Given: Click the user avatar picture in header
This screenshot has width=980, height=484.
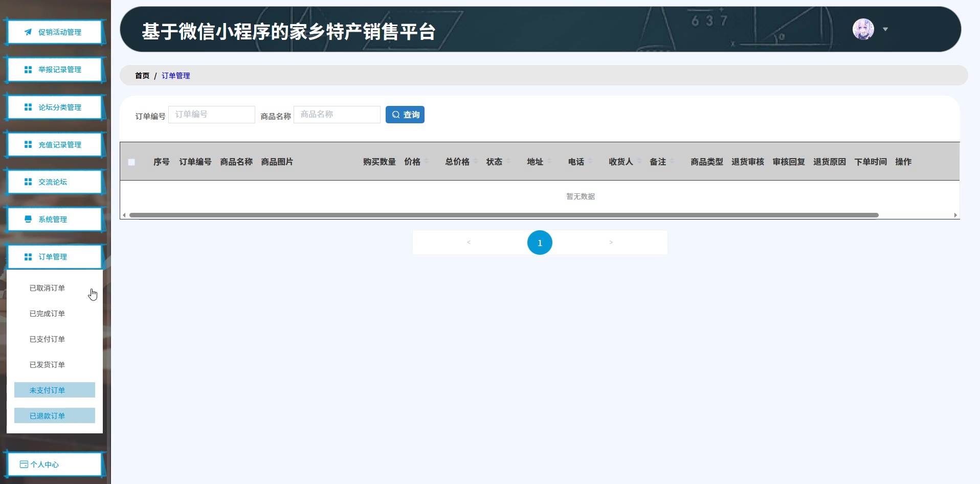Looking at the screenshot, I should pos(863,29).
